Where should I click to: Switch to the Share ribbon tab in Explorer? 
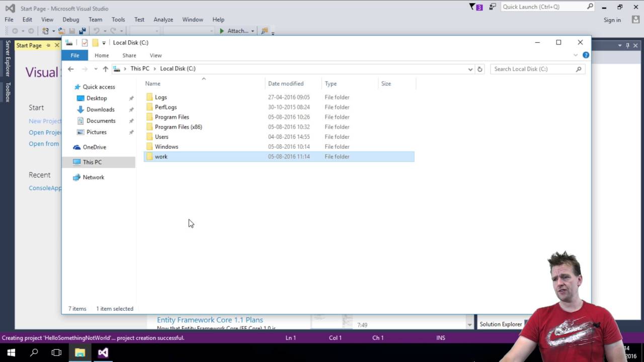click(x=129, y=55)
